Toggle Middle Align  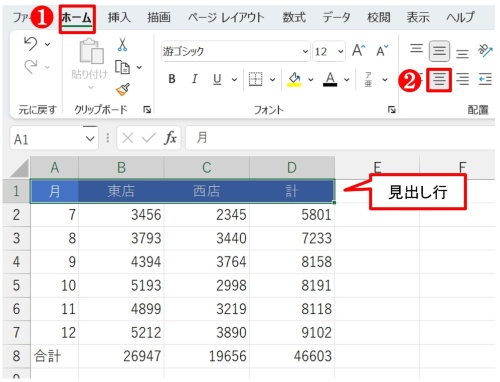coord(439,51)
